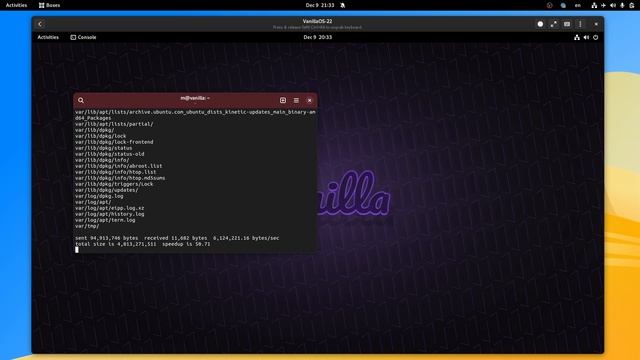This screenshot has height=360, width=640.
Task: Open the keyboard shortcuts button in Boxes header
Action: (567, 24)
